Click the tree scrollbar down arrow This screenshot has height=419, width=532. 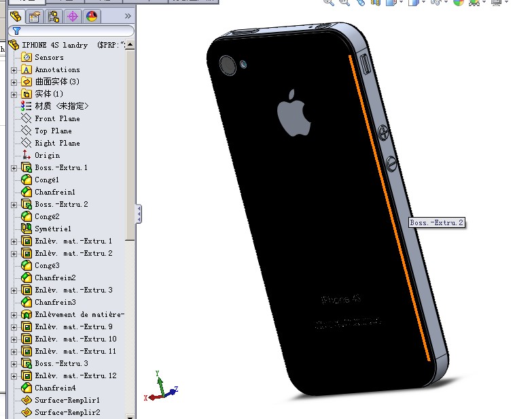pyautogui.click(x=130, y=416)
